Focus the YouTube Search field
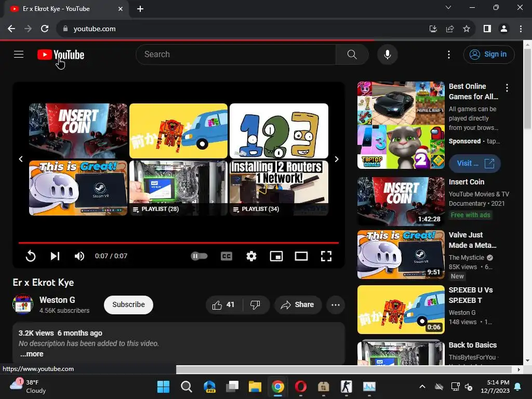The image size is (532, 399). coord(236,54)
